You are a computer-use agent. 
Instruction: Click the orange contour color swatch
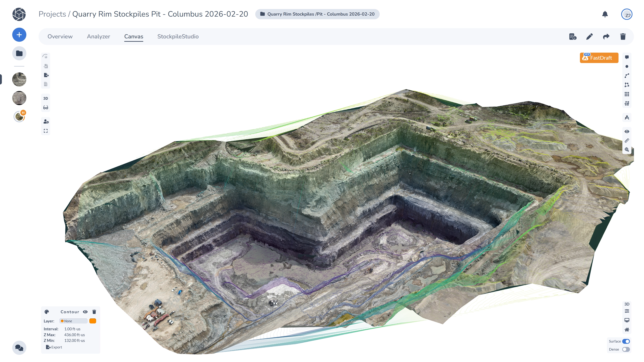tap(93, 321)
